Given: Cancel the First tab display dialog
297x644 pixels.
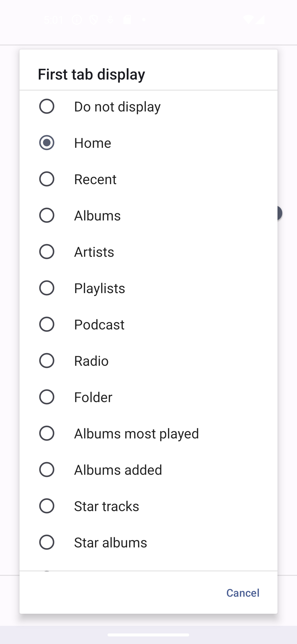Looking at the screenshot, I should (x=243, y=593).
